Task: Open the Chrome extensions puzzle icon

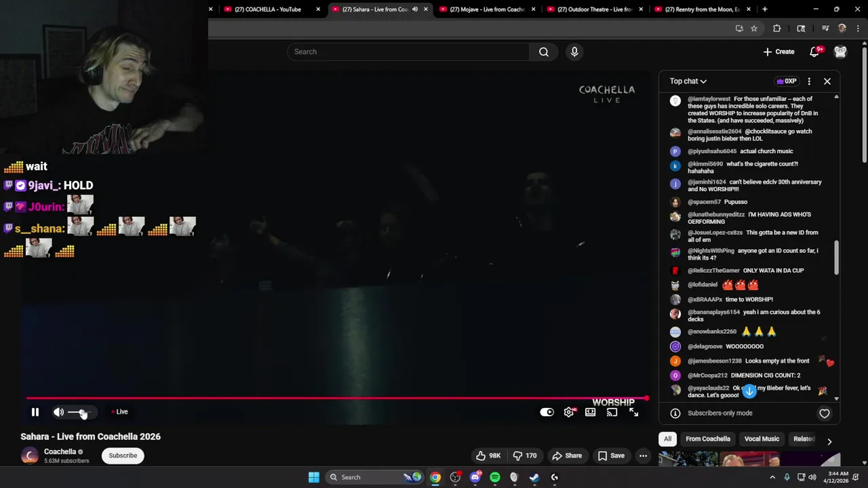Action: point(777,28)
